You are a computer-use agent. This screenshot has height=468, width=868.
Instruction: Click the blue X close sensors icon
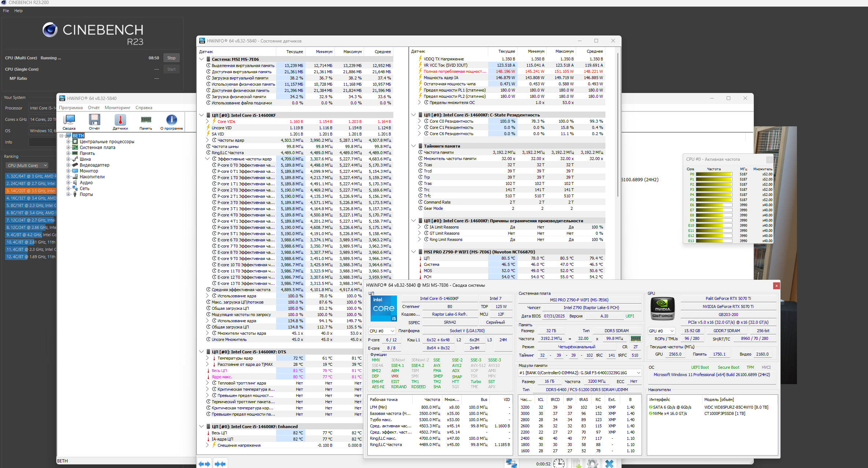click(609, 464)
